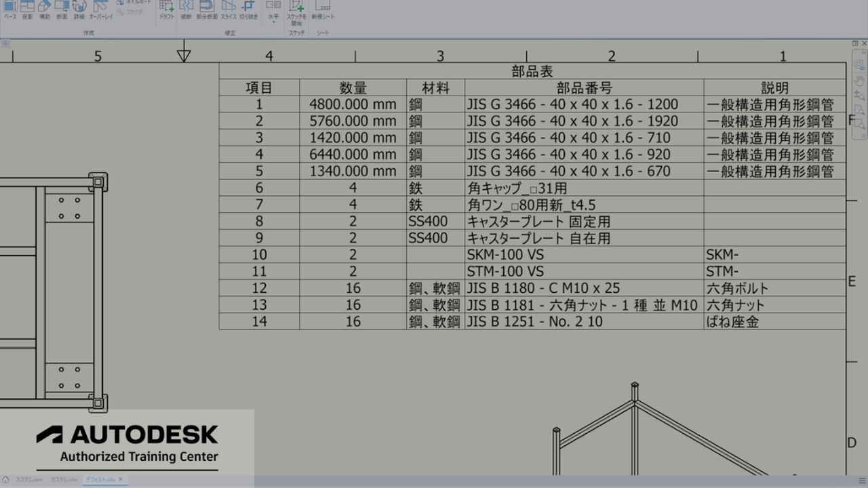This screenshot has height=488, width=868.
Task: Click the オーバーレイ (Overlay) view tool
Action: pos(101,10)
